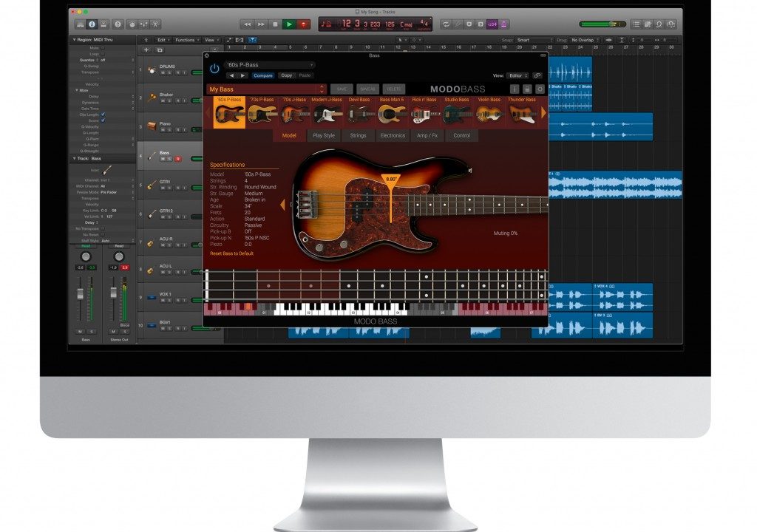The height and width of the screenshot is (532, 757).
Task: Open the List Editors icon
Action: (637, 24)
